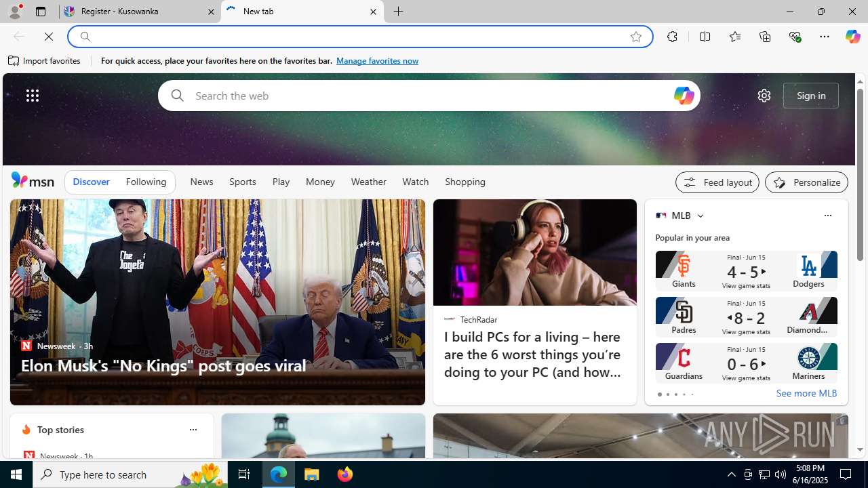
Task: Open Top stories more options
Action: click(193, 430)
